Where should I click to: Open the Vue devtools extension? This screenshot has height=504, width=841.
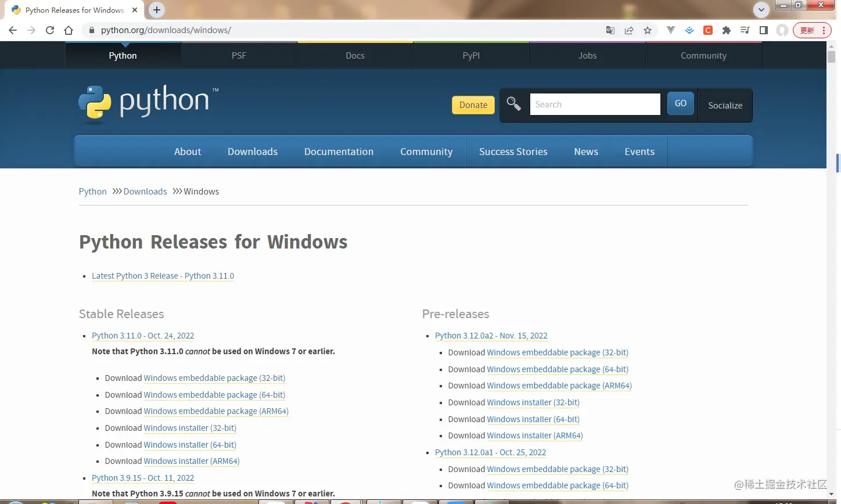pos(671,30)
